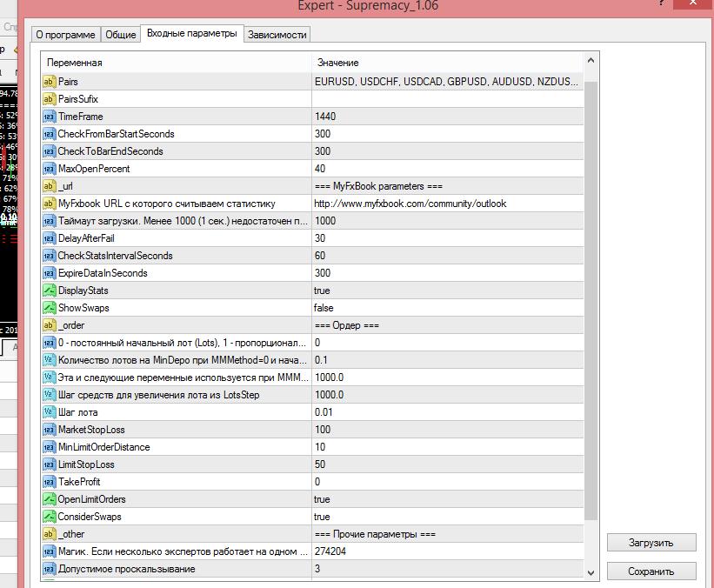Screen dimensions: 714x588
Task: Open the Зависимости tab
Action: [x=277, y=35]
